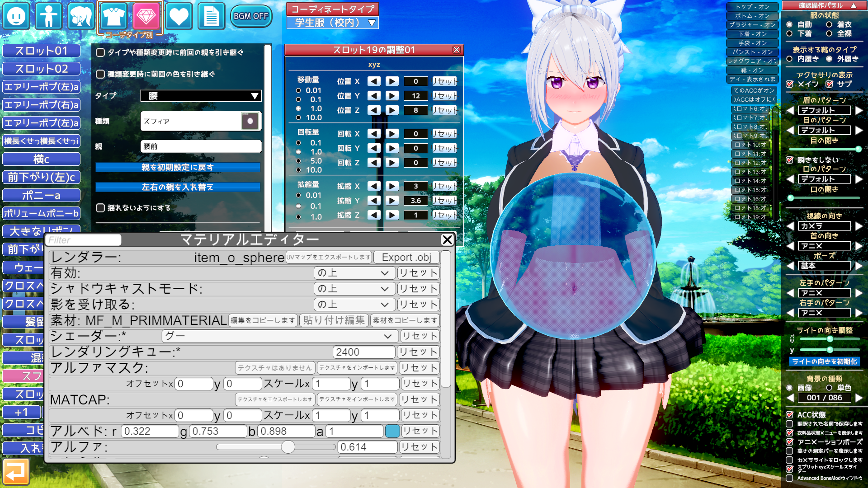Open the heart parameter category icon
The width and height of the screenshot is (868, 488).
(x=179, y=16)
